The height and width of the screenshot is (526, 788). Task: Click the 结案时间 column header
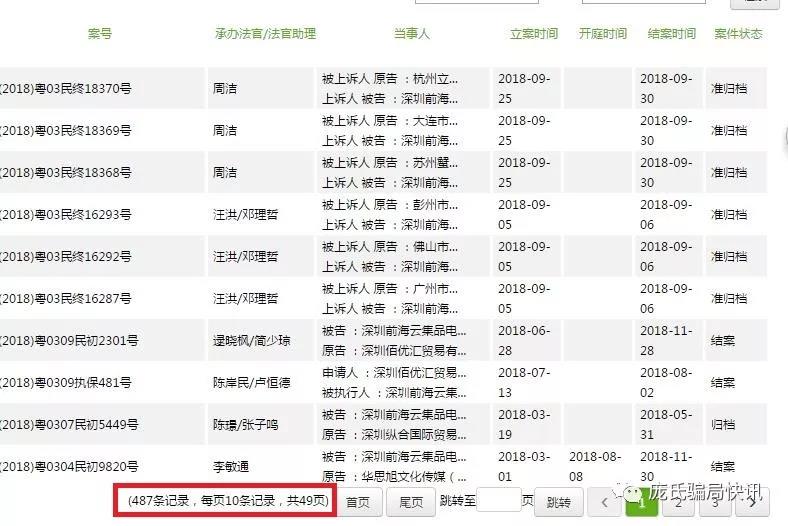671,34
